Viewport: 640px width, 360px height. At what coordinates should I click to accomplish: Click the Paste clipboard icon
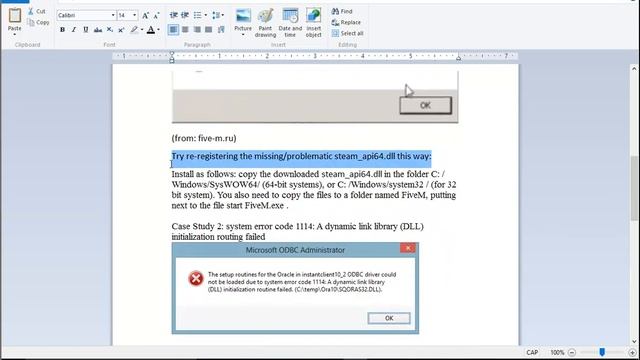[15, 16]
